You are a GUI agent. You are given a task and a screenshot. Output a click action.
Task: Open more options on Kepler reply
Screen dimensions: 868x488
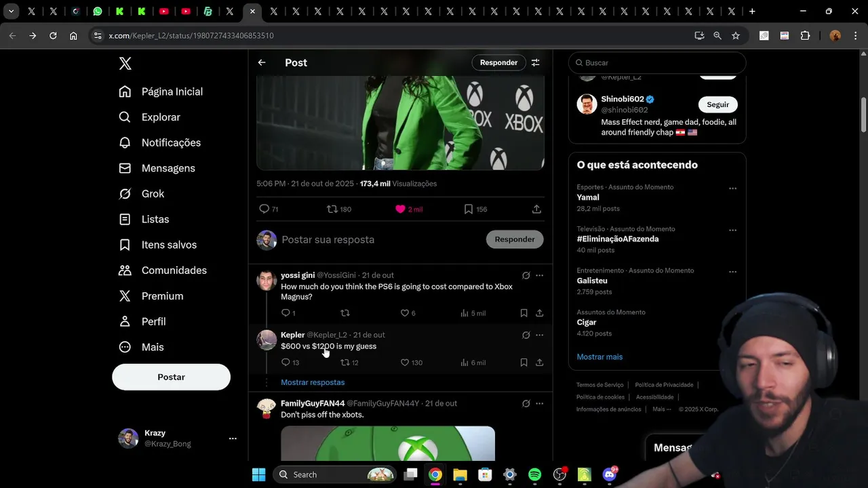540,335
